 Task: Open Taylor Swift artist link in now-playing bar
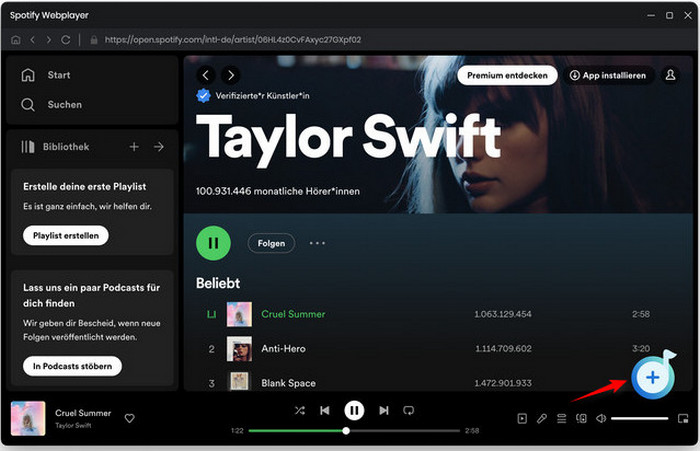pyautogui.click(x=73, y=426)
